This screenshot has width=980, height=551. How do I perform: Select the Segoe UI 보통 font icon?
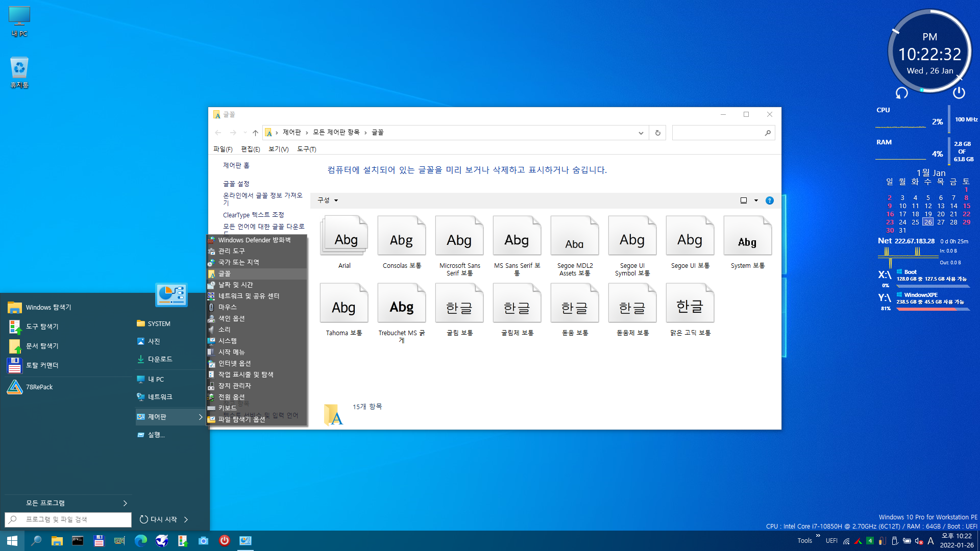(690, 236)
